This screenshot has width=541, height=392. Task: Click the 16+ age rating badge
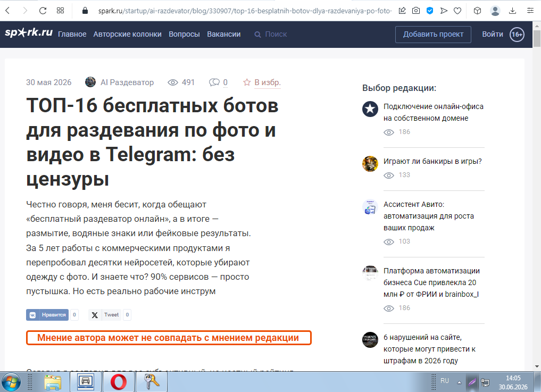pyautogui.click(x=517, y=34)
